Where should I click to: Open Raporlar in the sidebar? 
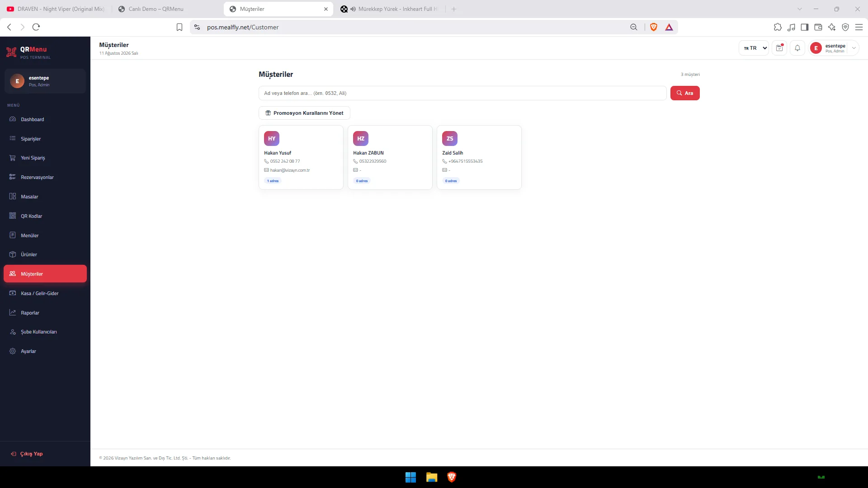[45, 313]
